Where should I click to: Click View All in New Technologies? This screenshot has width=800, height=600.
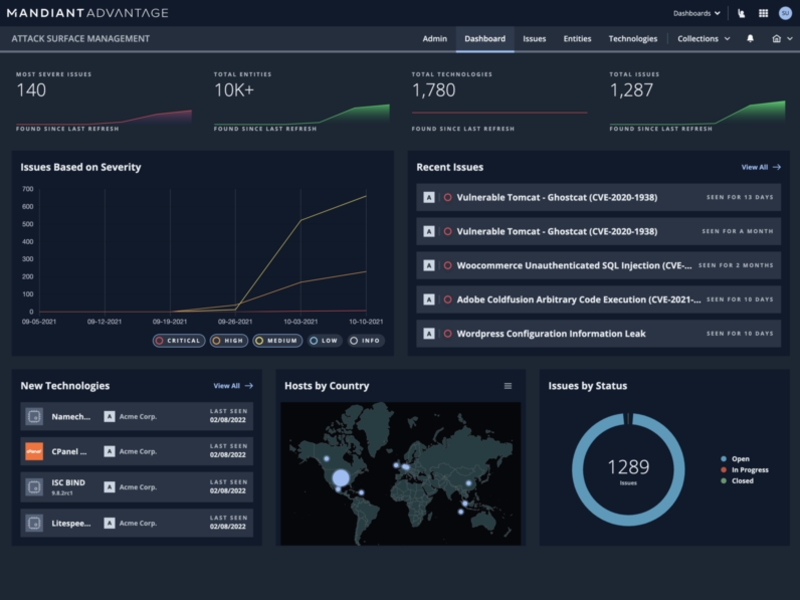pyautogui.click(x=233, y=386)
